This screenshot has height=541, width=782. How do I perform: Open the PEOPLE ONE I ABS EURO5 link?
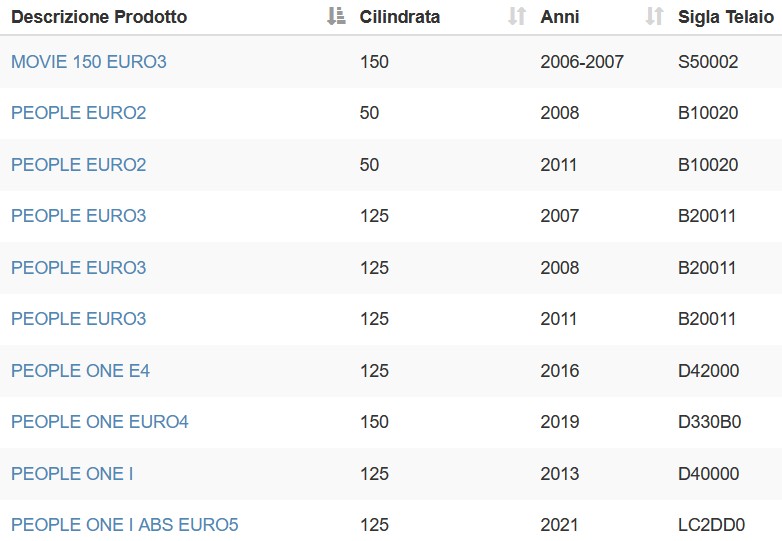pos(125,525)
